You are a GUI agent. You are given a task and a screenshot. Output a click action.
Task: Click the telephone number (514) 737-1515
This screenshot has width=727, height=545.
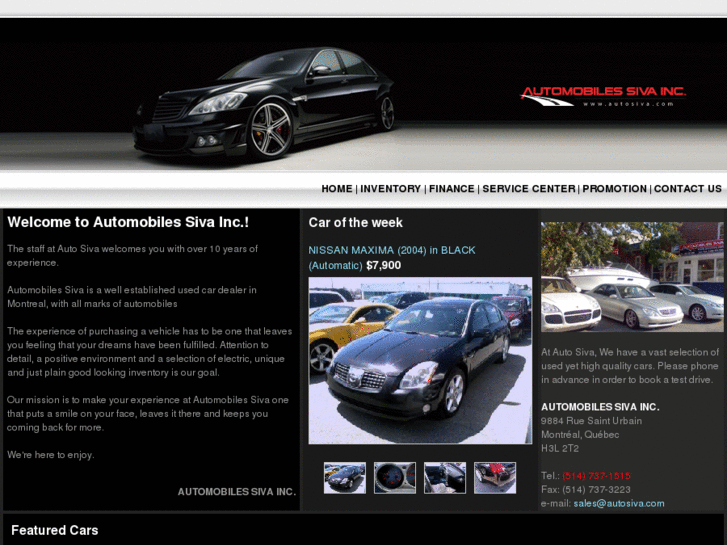[x=596, y=476]
